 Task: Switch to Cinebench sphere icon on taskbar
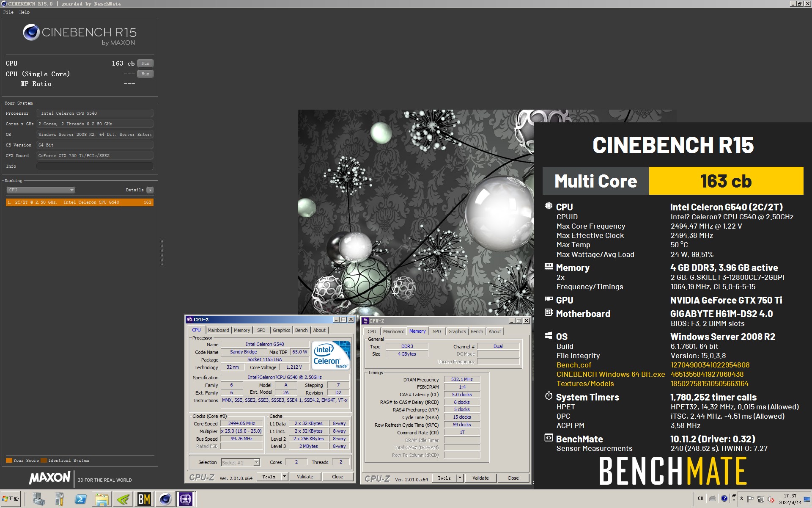[x=165, y=499]
